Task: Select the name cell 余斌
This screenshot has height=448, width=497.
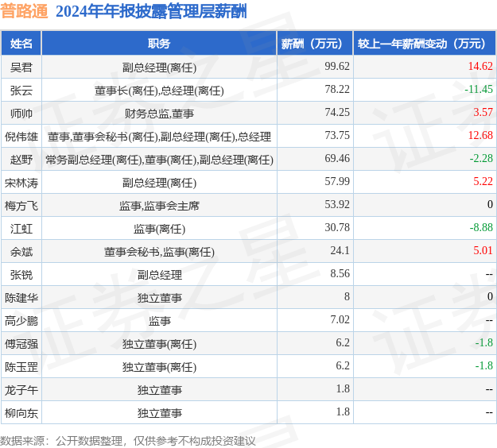Action: (x=21, y=252)
